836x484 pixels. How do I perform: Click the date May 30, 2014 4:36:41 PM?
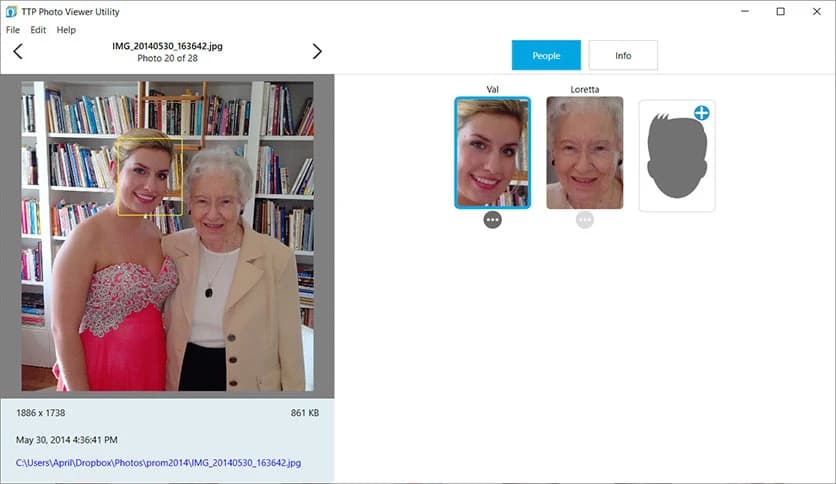pyautogui.click(x=67, y=440)
